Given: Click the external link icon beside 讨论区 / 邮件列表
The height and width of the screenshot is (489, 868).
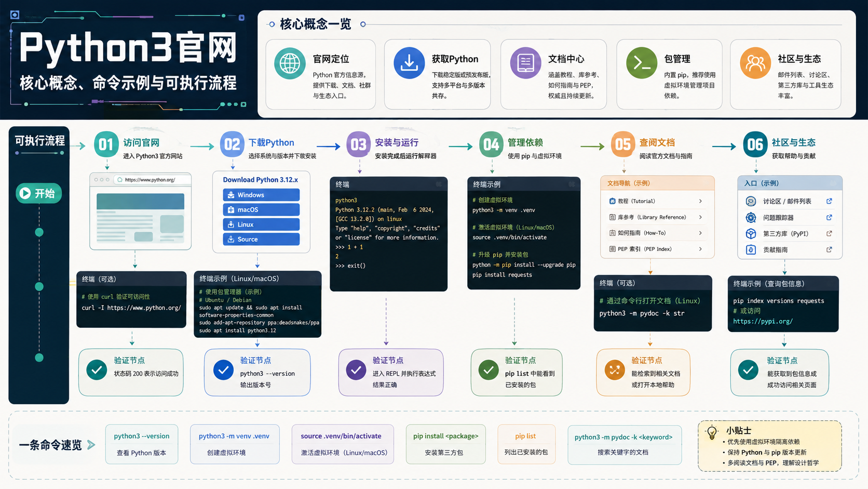Looking at the screenshot, I should click(829, 201).
